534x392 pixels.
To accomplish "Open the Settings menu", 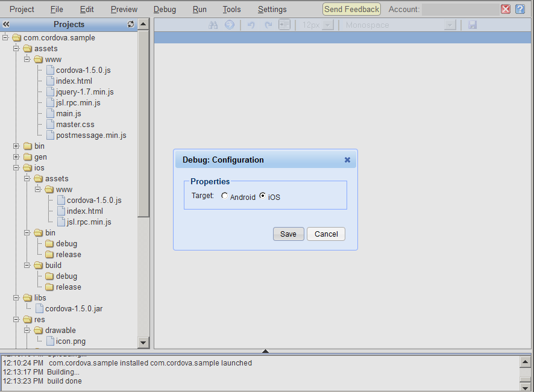I will tap(272, 10).
